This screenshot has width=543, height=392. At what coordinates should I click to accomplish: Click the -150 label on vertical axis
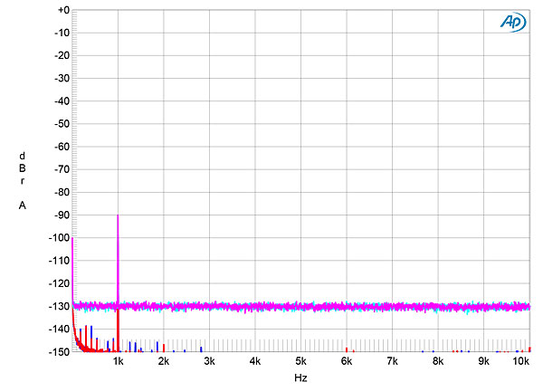(x=59, y=351)
